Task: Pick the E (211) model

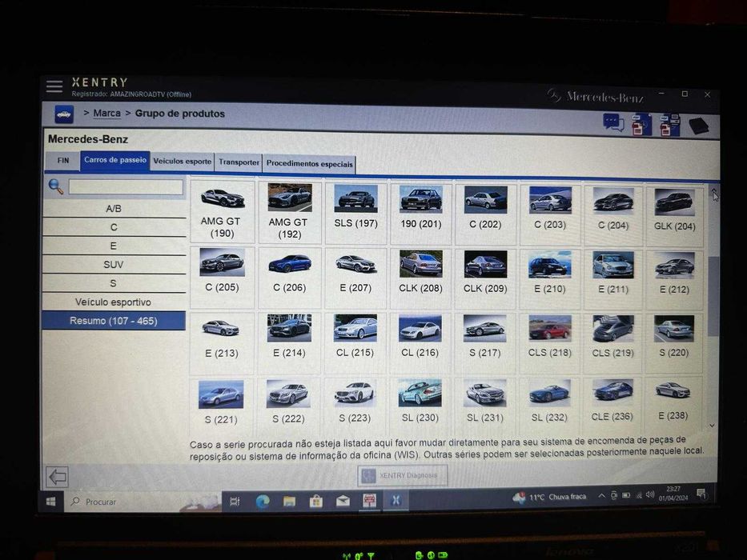Action: (x=612, y=279)
